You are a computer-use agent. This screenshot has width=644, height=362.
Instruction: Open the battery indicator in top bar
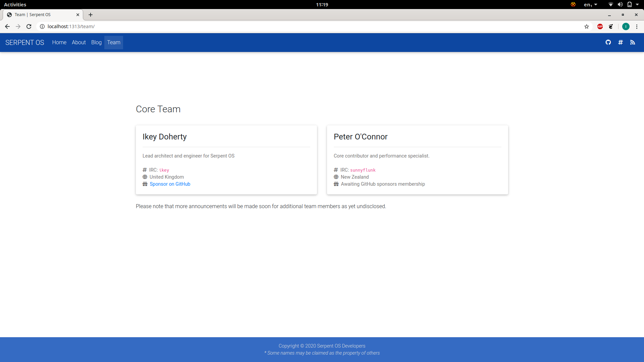630,4
